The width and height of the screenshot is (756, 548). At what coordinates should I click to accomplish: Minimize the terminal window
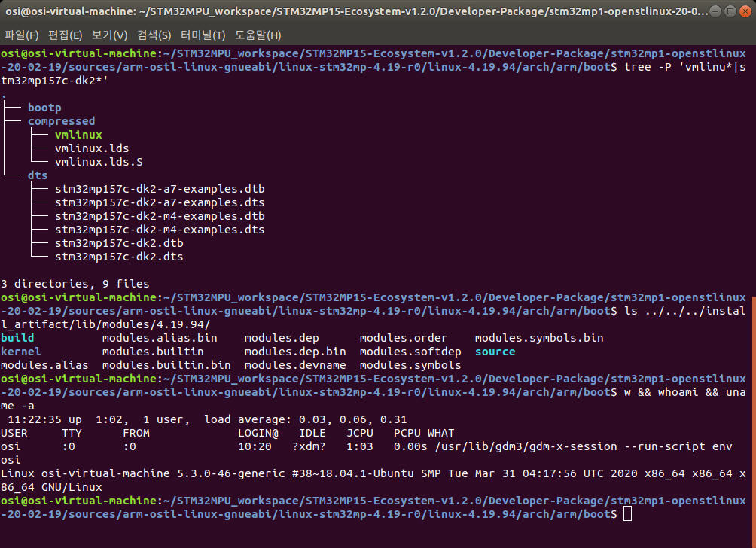click(715, 11)
